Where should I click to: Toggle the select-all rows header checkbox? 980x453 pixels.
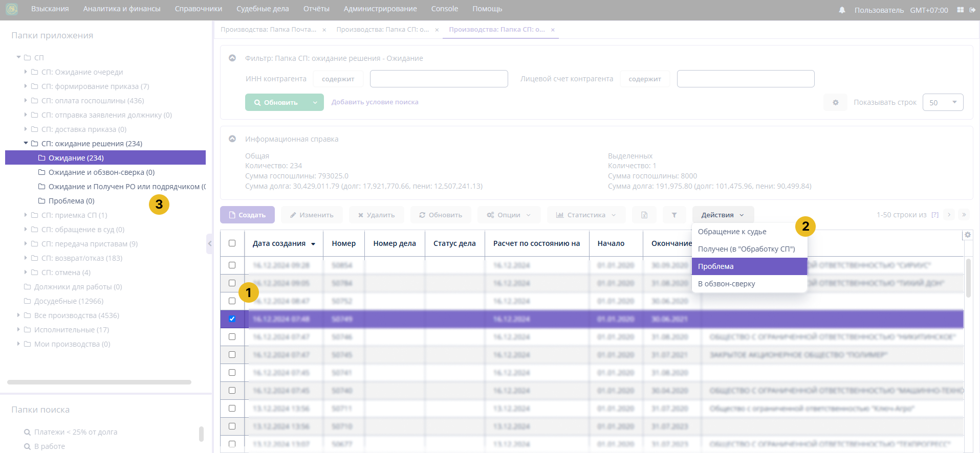pos(232,243)
